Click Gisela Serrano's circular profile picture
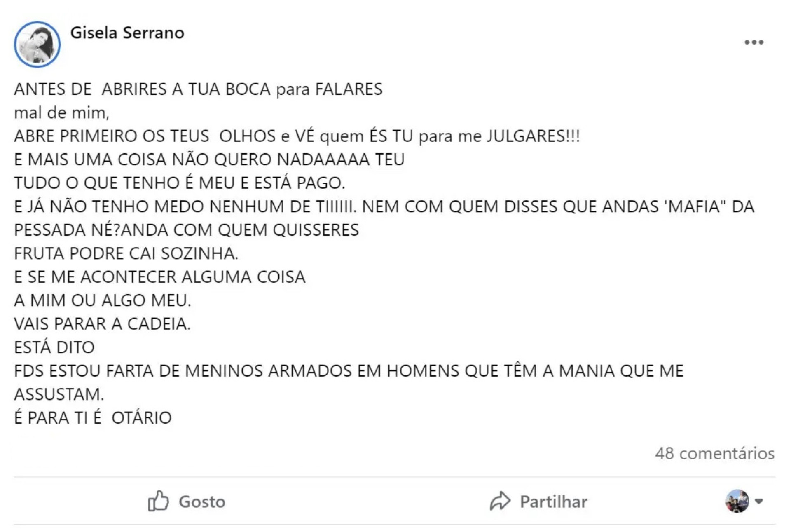 [x=37, y=43]
